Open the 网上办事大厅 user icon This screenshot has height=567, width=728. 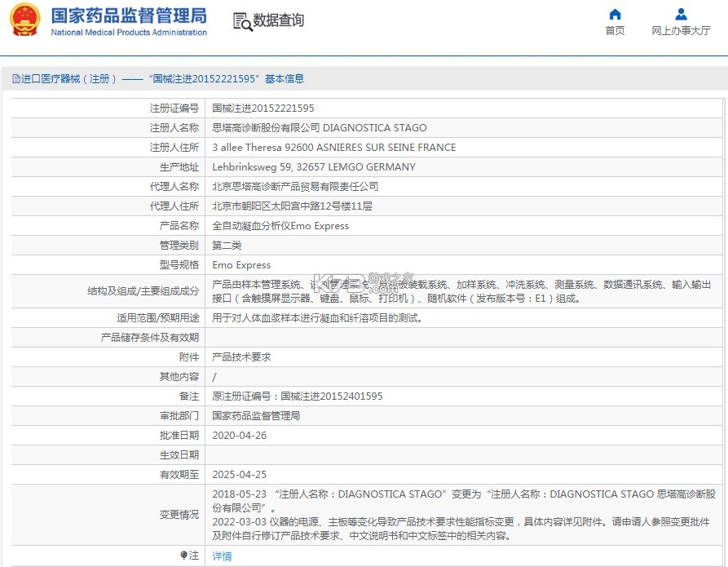[681, 14]
